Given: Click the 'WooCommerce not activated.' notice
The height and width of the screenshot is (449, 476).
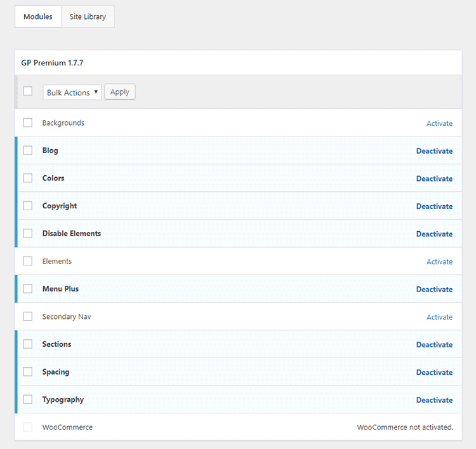Looking at the screenshot, I should pyautogui.click(x=405, y=427).
